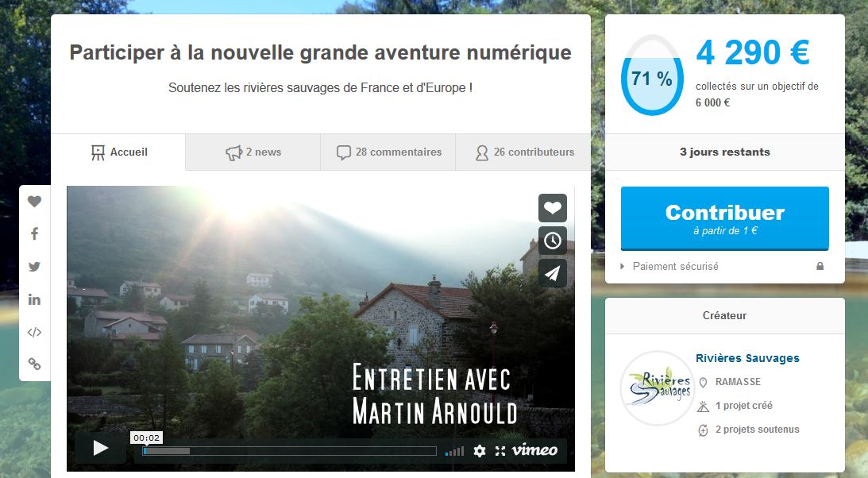868x478 pixels.
Task: Click the heart favorite icon in sidebar
Action: click(x=34, y=202)
